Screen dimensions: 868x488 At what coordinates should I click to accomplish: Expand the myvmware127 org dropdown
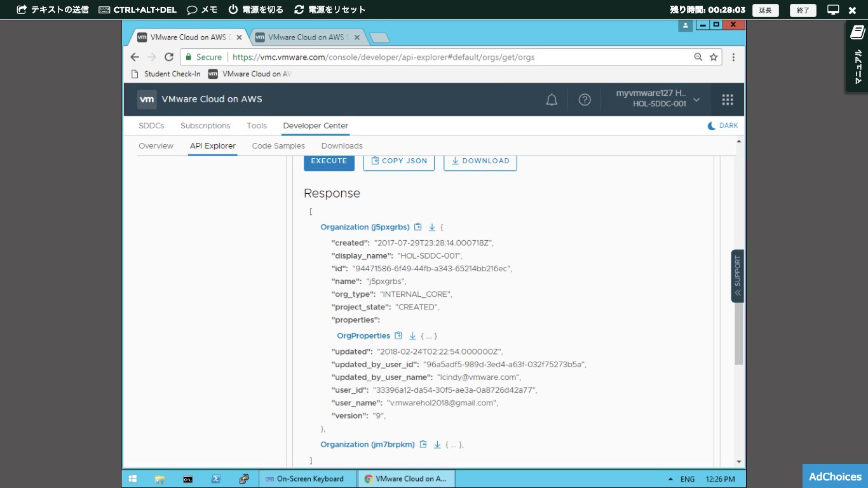(696, 100)
